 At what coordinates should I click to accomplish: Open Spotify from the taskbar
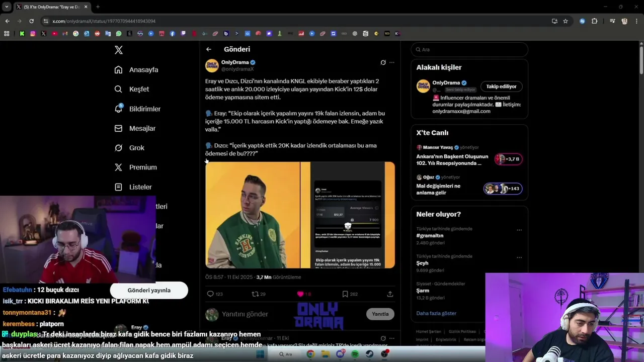[355, 354]
